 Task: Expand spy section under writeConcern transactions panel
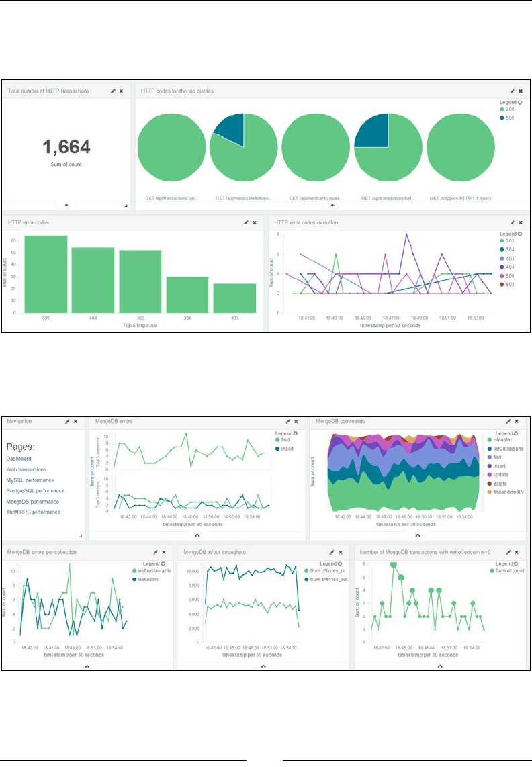(440, 666)
